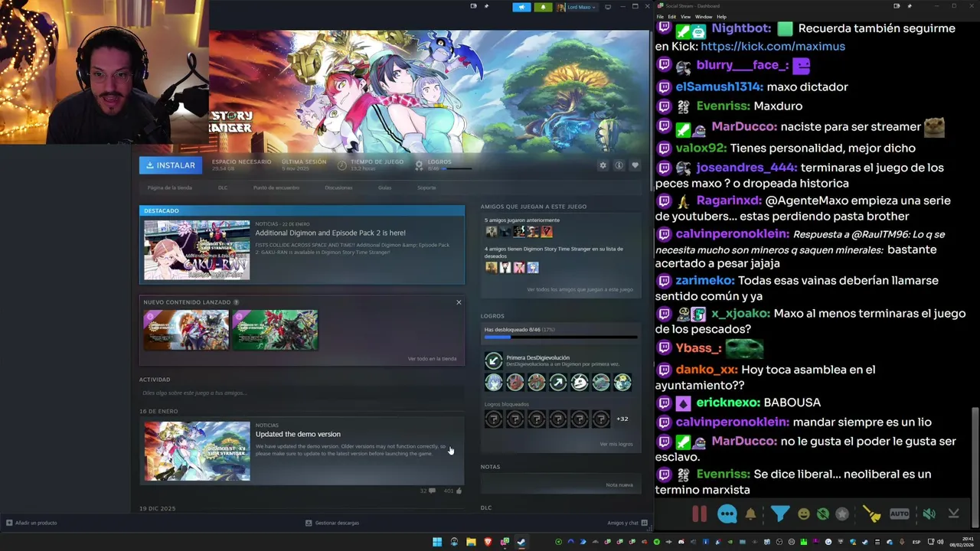Click 'joseandres_444' username in chat

pos(746,167)
